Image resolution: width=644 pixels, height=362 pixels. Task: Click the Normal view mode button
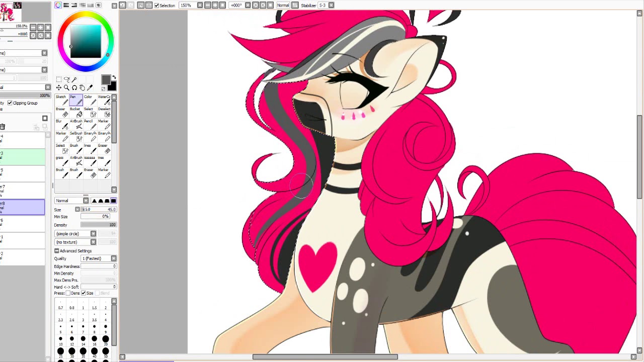tap(283, 5)
